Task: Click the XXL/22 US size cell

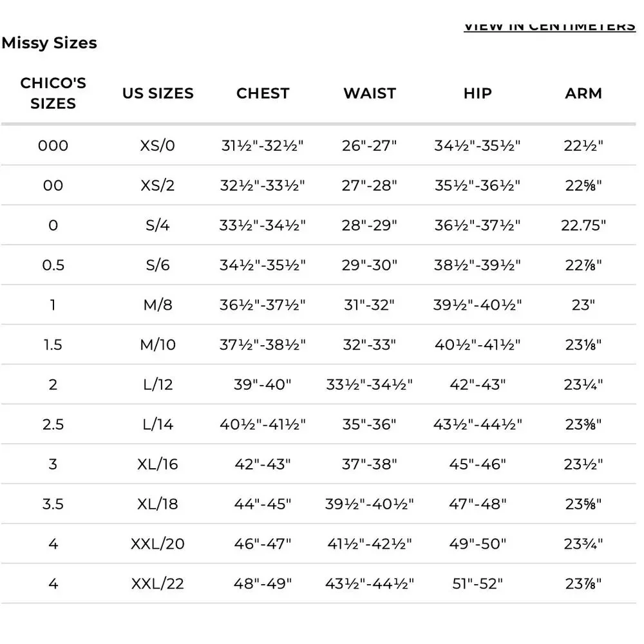Action: (158, 583)
